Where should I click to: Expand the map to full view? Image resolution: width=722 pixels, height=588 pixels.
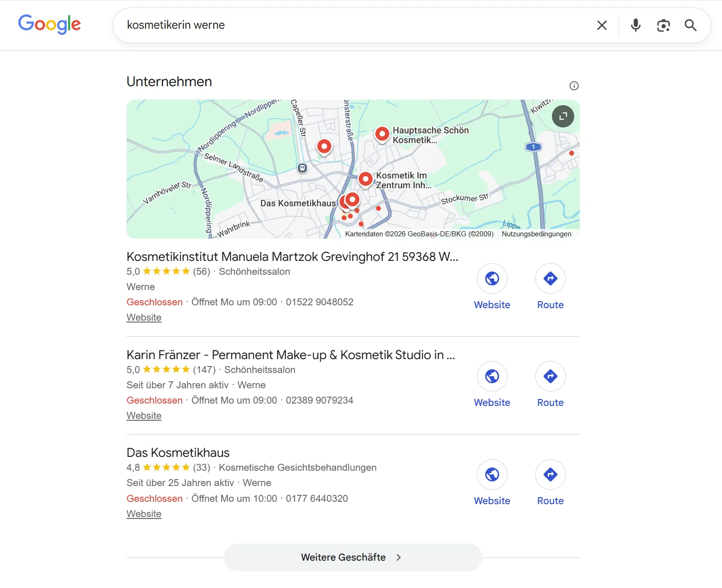tap(563, 116)
